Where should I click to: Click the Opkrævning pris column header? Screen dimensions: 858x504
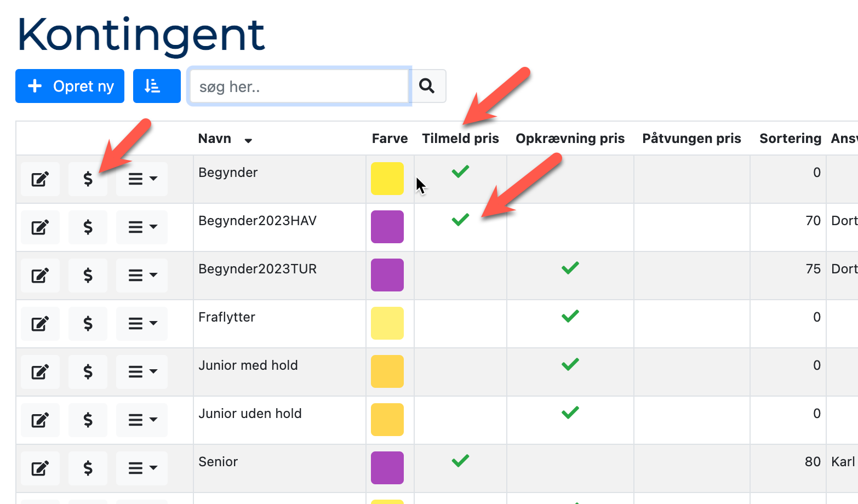[570, 139]
